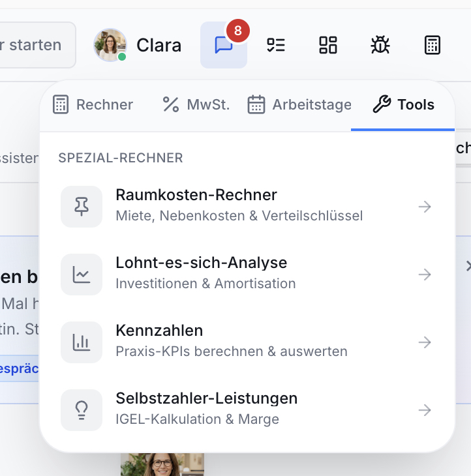Click the Clara user name

point(159,45)
